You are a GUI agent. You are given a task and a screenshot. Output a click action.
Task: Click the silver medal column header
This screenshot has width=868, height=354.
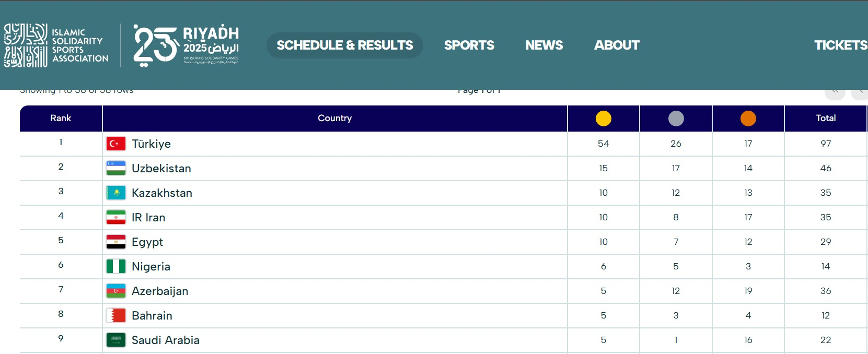click(x=676, y=119)
